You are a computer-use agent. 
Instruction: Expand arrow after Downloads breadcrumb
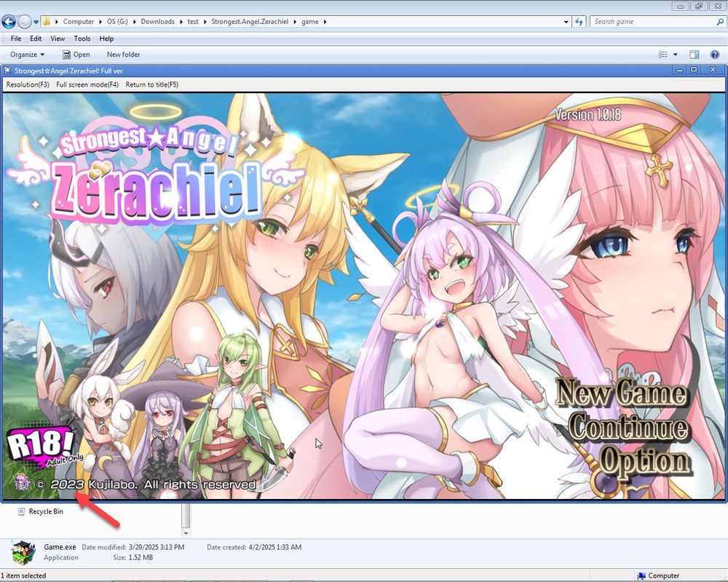pos(181,21)
